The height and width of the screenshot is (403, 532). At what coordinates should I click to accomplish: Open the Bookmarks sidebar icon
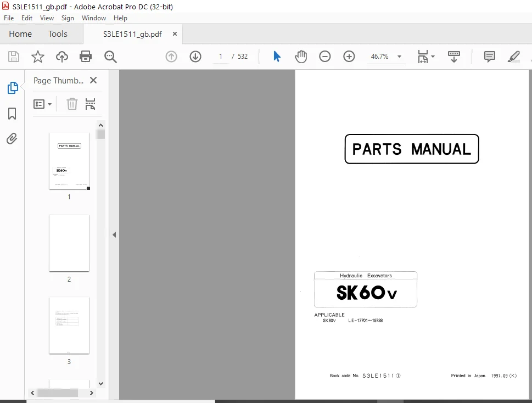[12, 114]
